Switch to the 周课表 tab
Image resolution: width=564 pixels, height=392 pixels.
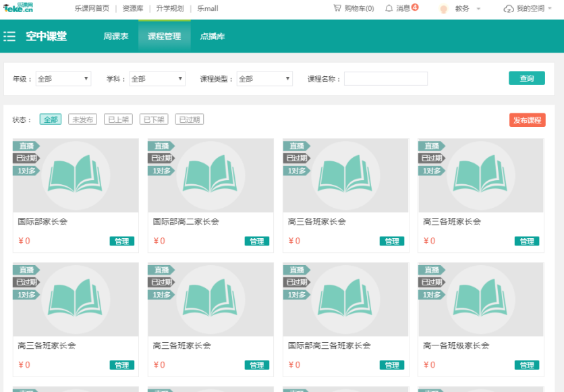click(116, 36)
